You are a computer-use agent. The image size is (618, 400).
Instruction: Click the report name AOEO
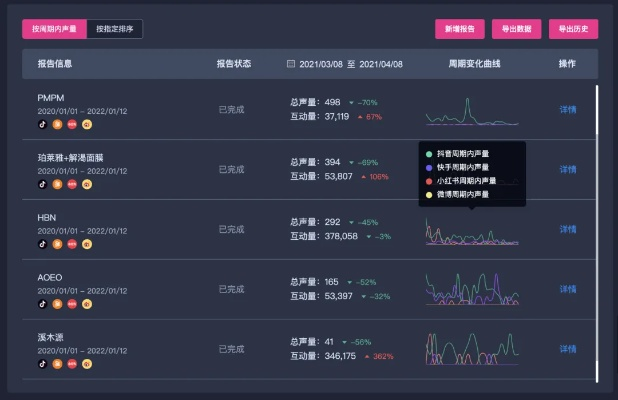50,277
